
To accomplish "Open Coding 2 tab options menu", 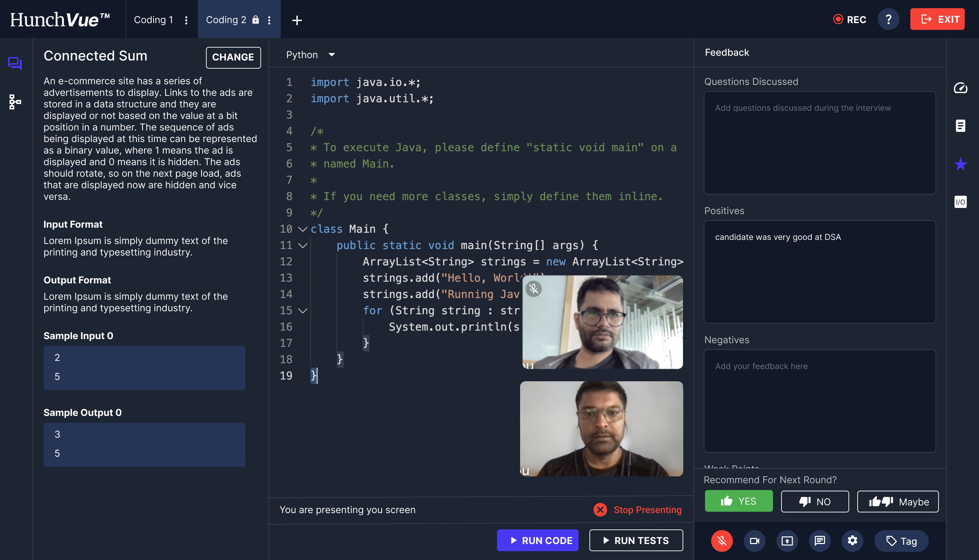I will [269, 20].
